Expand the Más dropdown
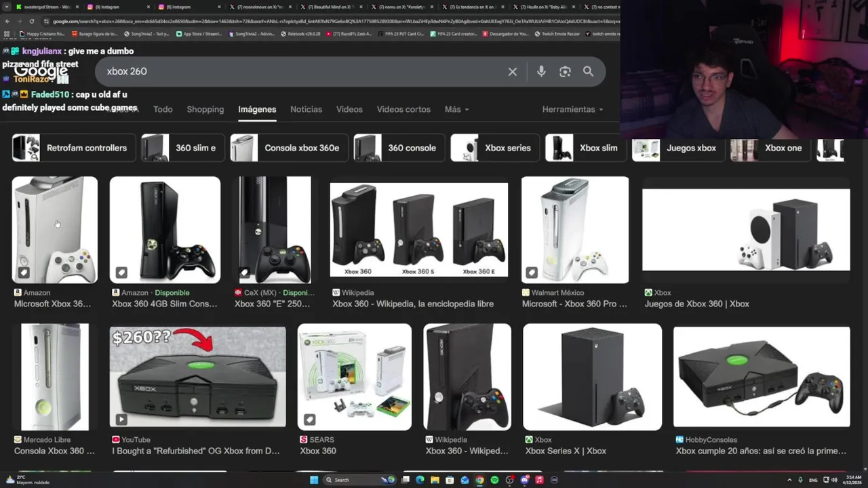The height and width of the screenshot is (488, 868). click(456, 109)
